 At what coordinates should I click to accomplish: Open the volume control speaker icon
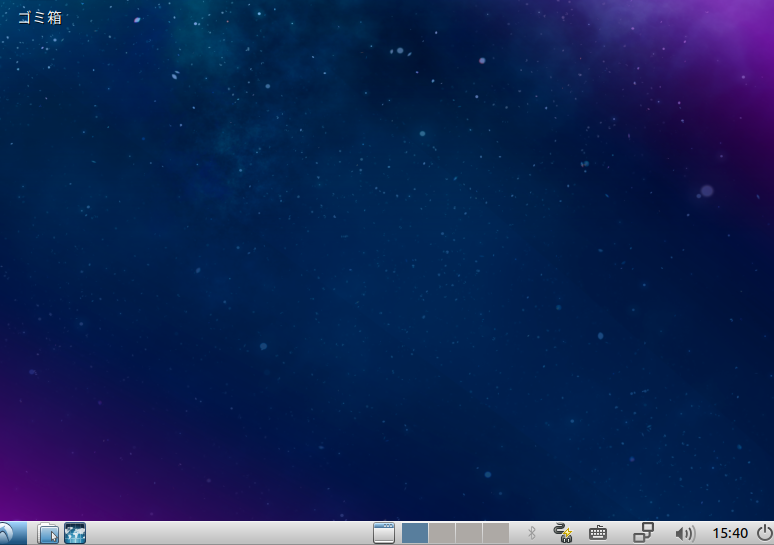click(685, 534)
